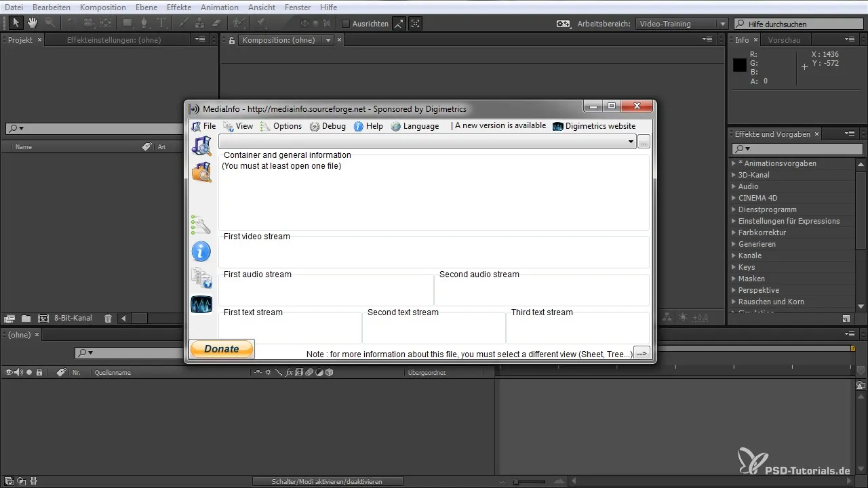
Task: Select the Roto Brush tool
Action: click(239, 23)
